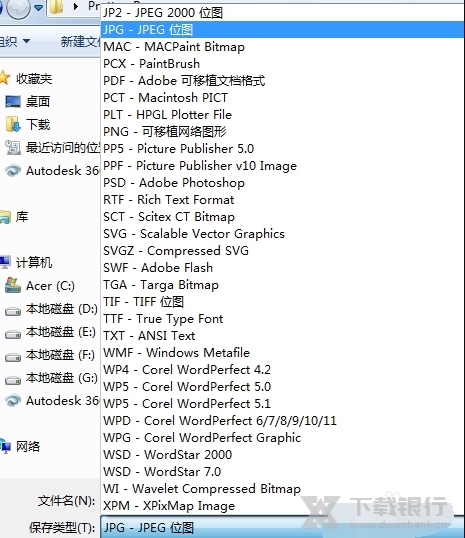The height and width of the screenshot is (538, 465).
Task: Open Autodesk 360 under Favorites
Action: [63, 171]
